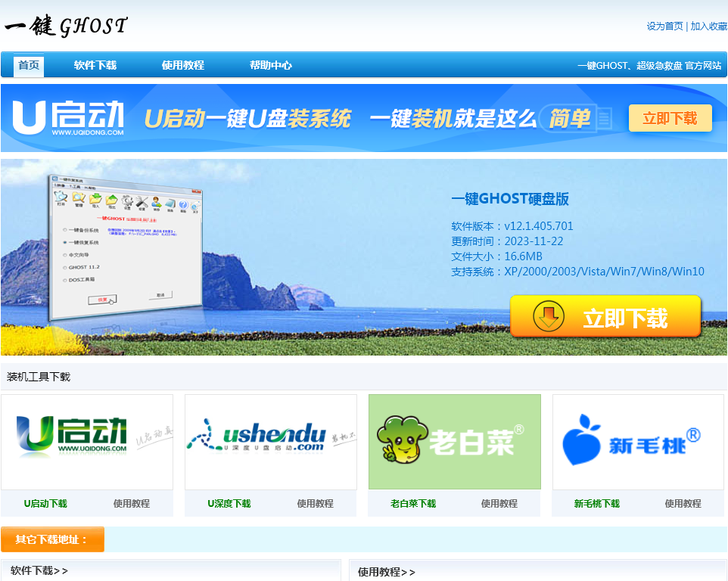Click file size 16.6MB text
Image resolution: width=728 pixels, height=581 pixels.
(x=523, y=256)
